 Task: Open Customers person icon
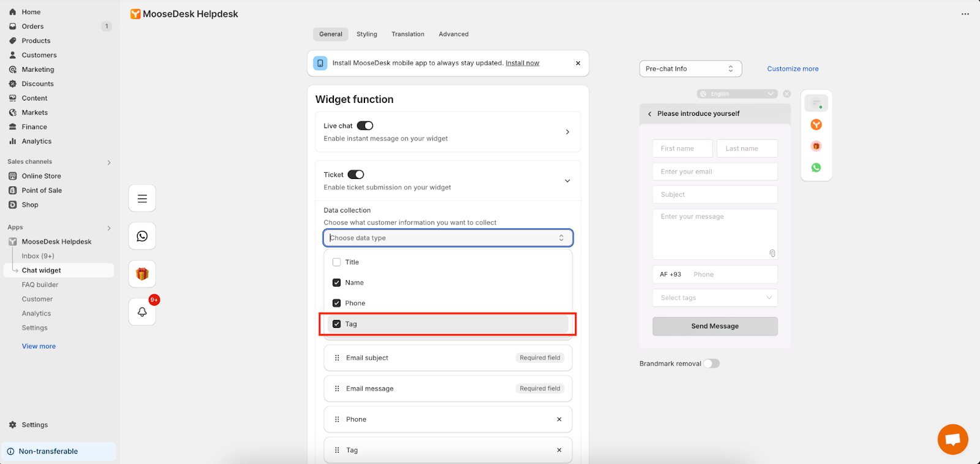click(x=13, y=55)
